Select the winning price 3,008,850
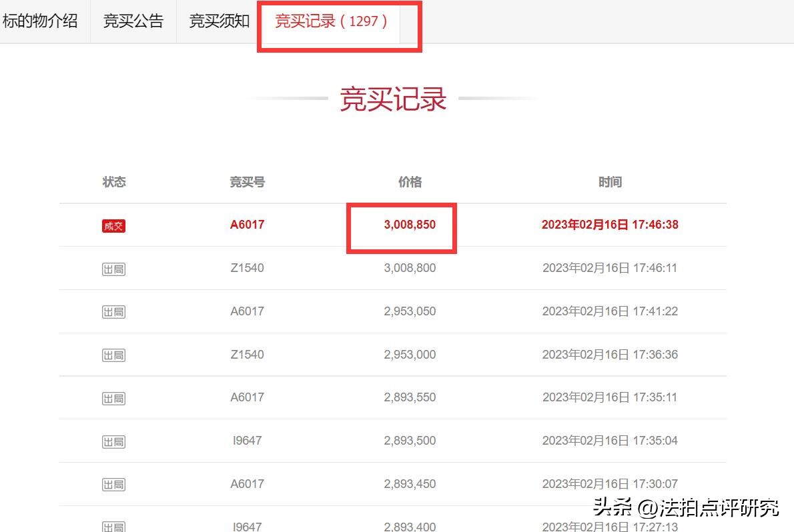Image resolution: width=794 pixels, height=532 pixels. (410, 225)
